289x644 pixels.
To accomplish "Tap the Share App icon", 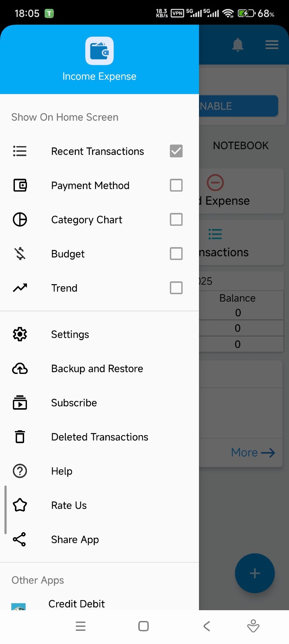I will (20, 539).
